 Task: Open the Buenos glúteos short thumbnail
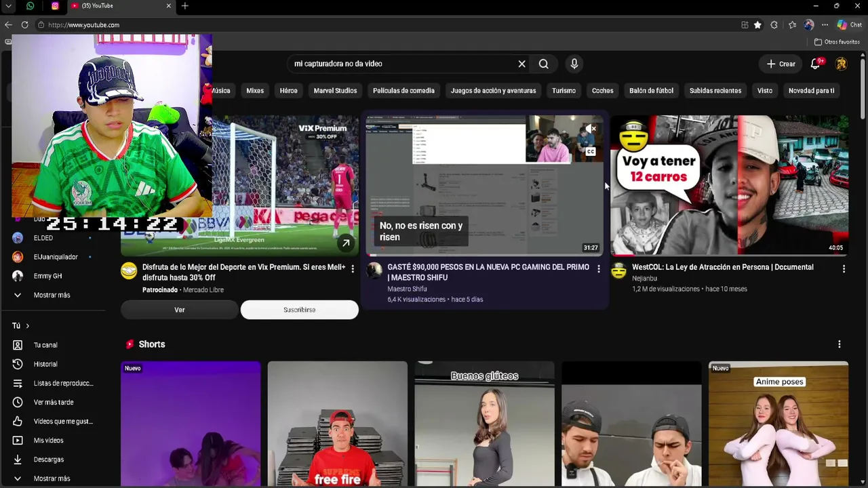click(484, 424)
